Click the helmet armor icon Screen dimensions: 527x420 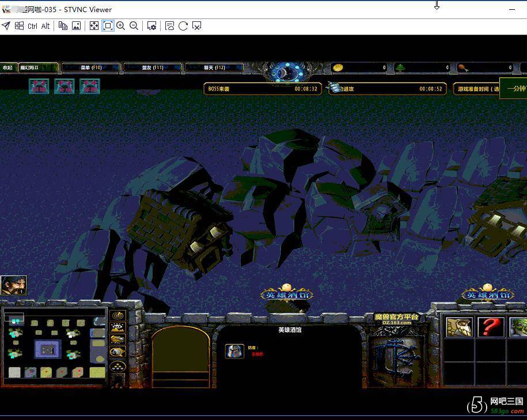[234, 351]
